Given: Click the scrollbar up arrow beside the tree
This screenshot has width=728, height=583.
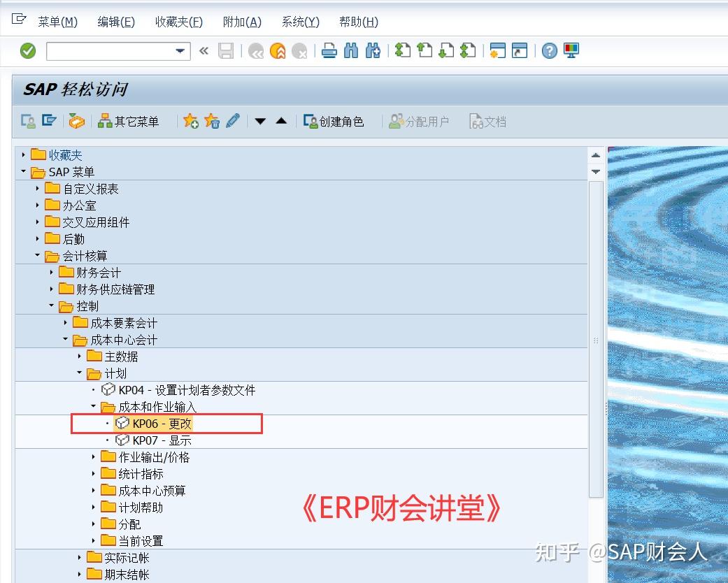Looking at the screenshot, I should click(x=595, y=154).
